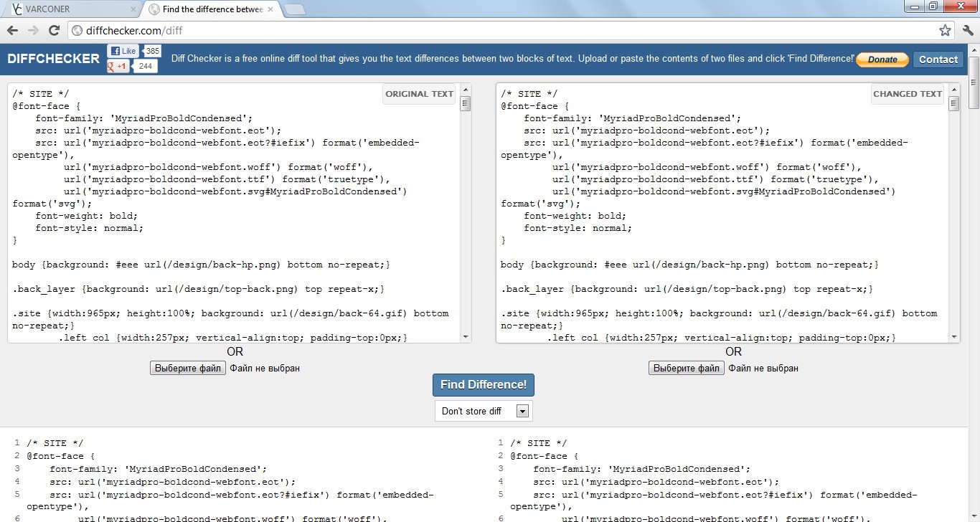This screenshot has height=522, width=980.
Task: Open a new browser tab
Action: click(295, 9)
